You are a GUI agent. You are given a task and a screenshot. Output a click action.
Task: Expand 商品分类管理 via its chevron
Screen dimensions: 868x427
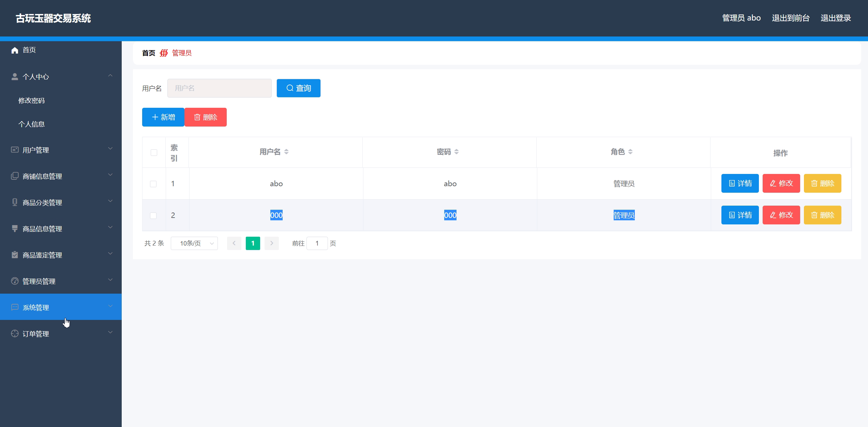(110, 201)
